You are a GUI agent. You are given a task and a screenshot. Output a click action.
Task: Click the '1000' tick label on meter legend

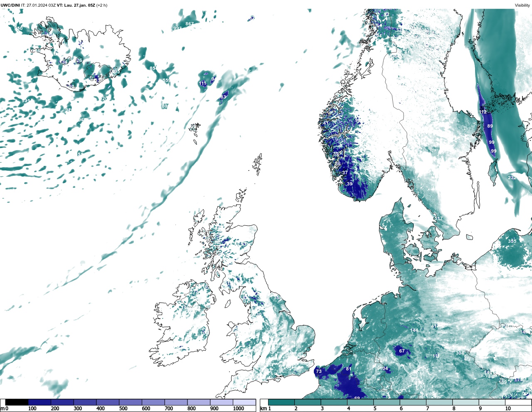pyautogui.click(x=239, y=409)
